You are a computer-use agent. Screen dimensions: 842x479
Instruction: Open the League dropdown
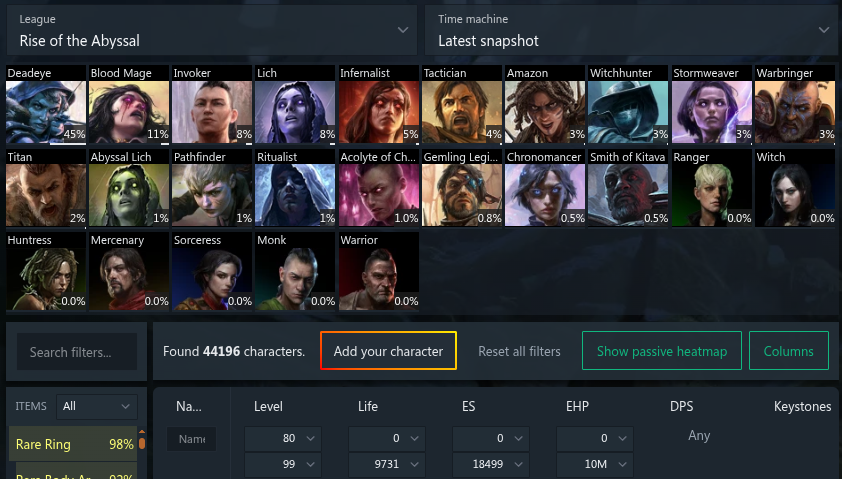pyautogui.click(x=212, y=30)
